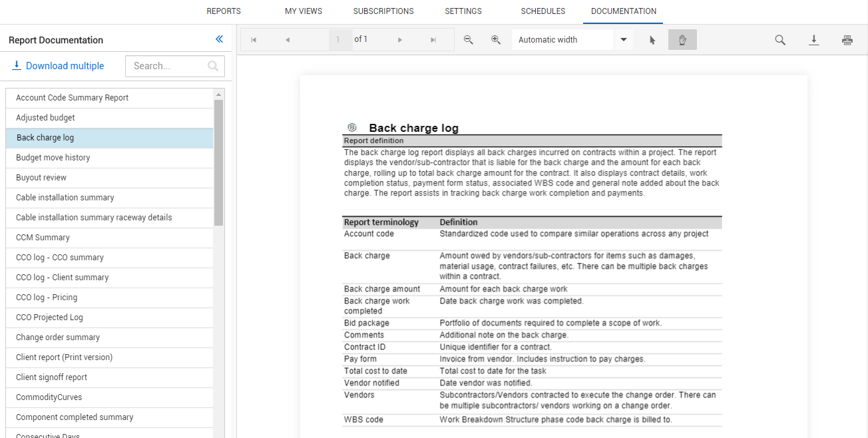Screen dimensions: 868x438
Task: Zoom in on the document preview
Action: (x=496, y=39)
